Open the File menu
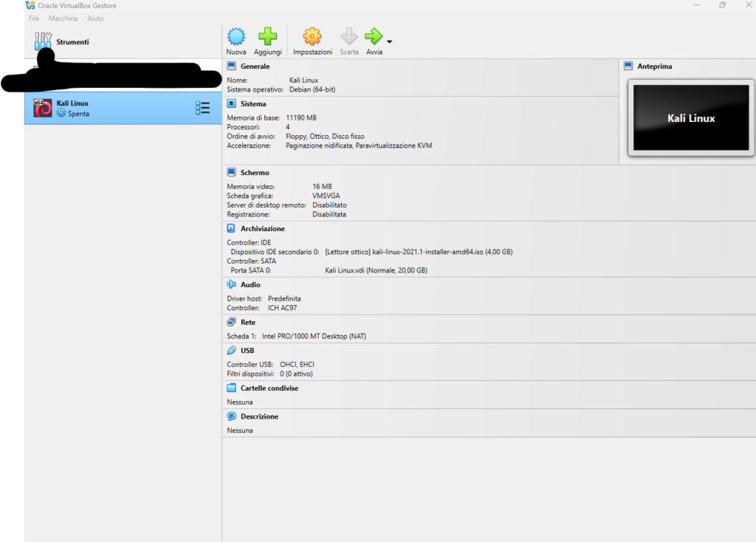Viewport: 756px width, 542px height. tap(34, 18)
